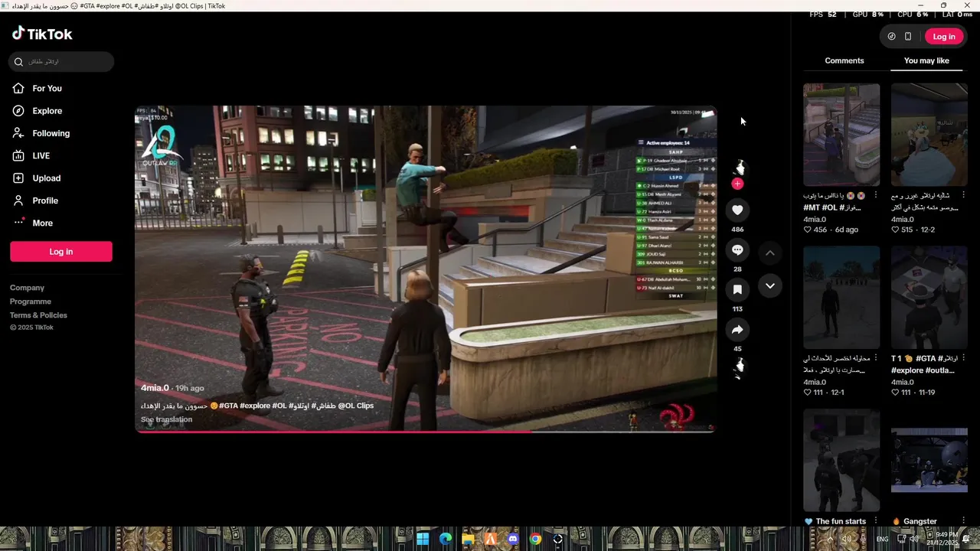The image size is (980, 551).
Task: Go to next video with down chevron
Action: point(770,286)
